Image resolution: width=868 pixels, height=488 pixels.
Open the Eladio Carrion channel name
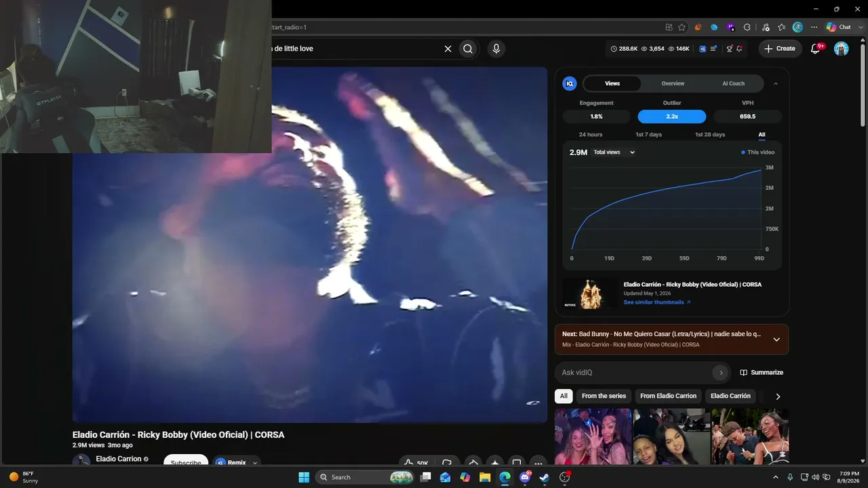119,459
